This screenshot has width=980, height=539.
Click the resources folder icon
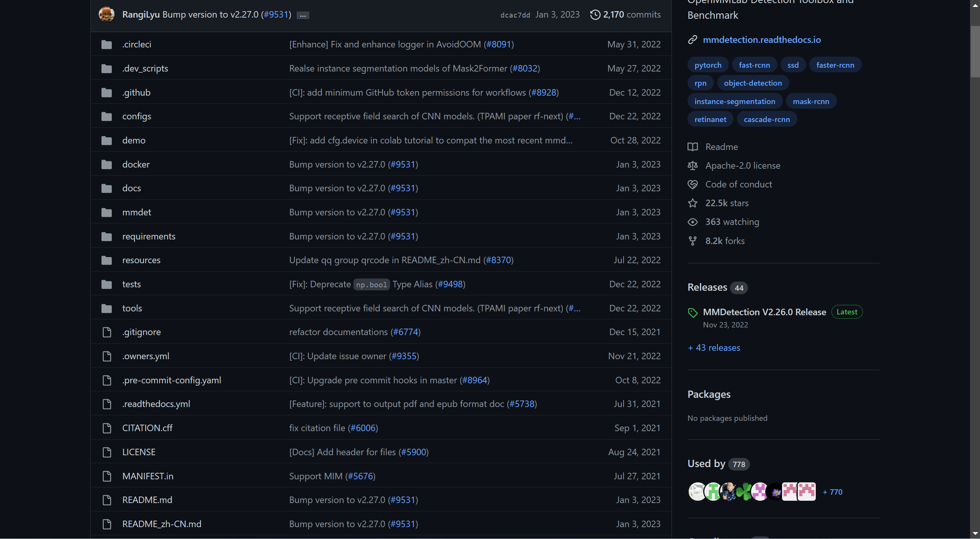107,260
